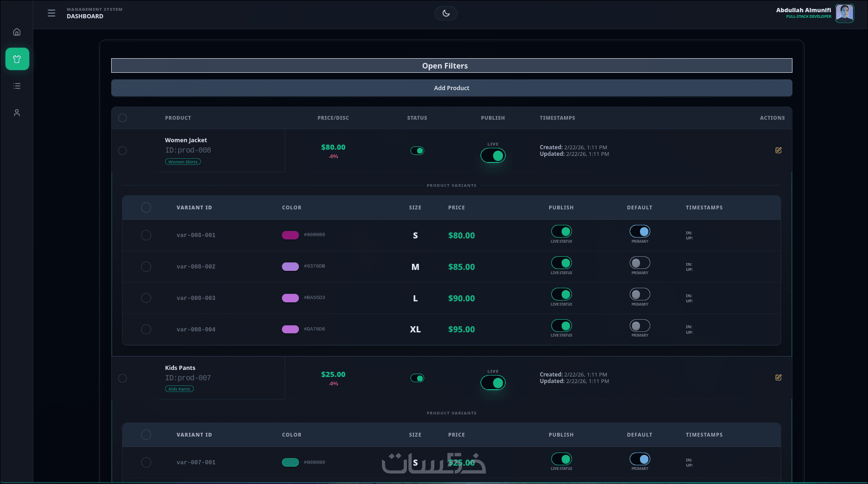Click the #800080 purple color swatch
Screen dimensions: 868x484
pos(290,235)
